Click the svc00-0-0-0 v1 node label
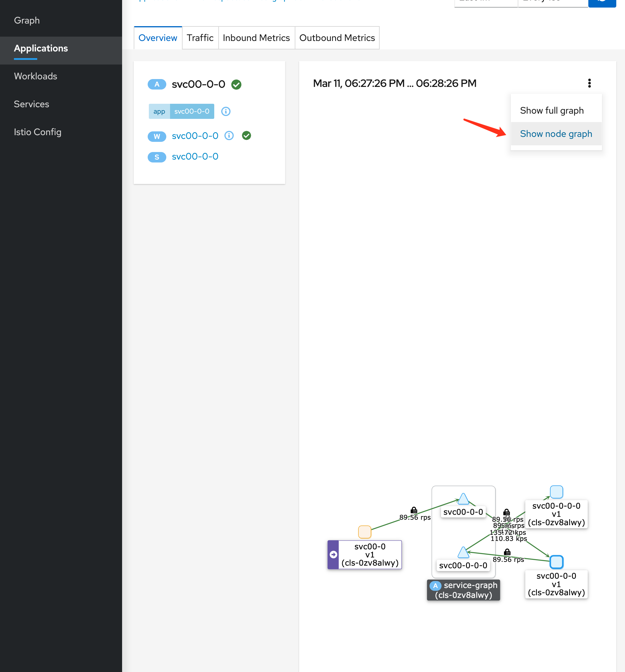 coord(556,514)
